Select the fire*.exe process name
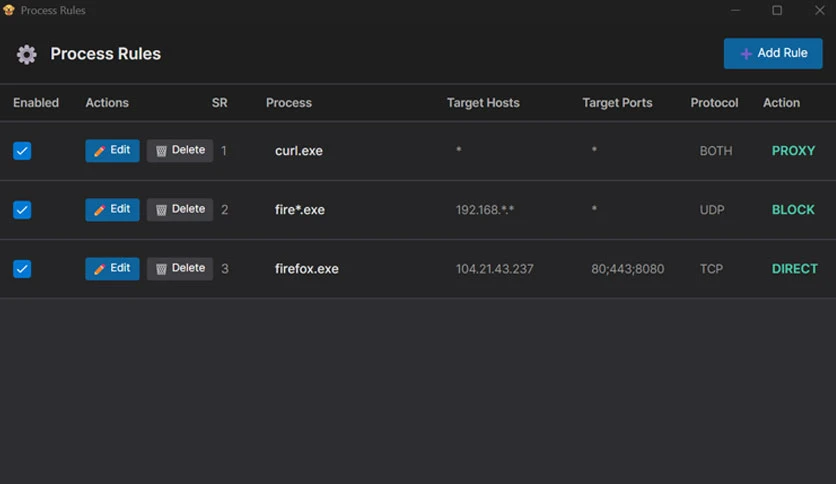Image resolution: width=836 pixels, height=484 pixels. click(300, 209)
